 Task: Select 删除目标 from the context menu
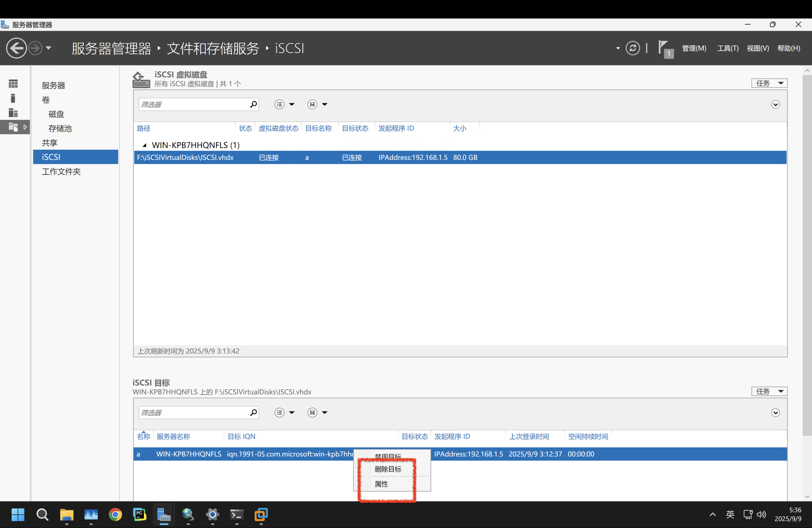[388, 469]
